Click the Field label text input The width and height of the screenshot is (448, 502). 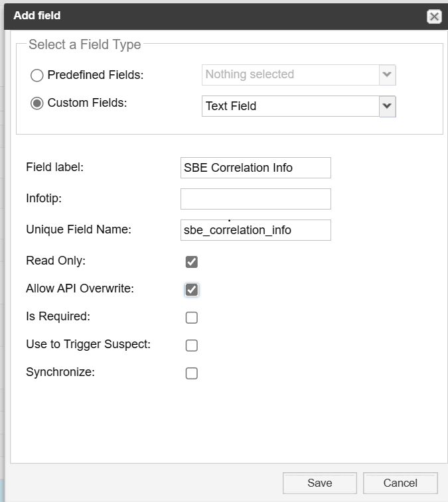point(256,168)
